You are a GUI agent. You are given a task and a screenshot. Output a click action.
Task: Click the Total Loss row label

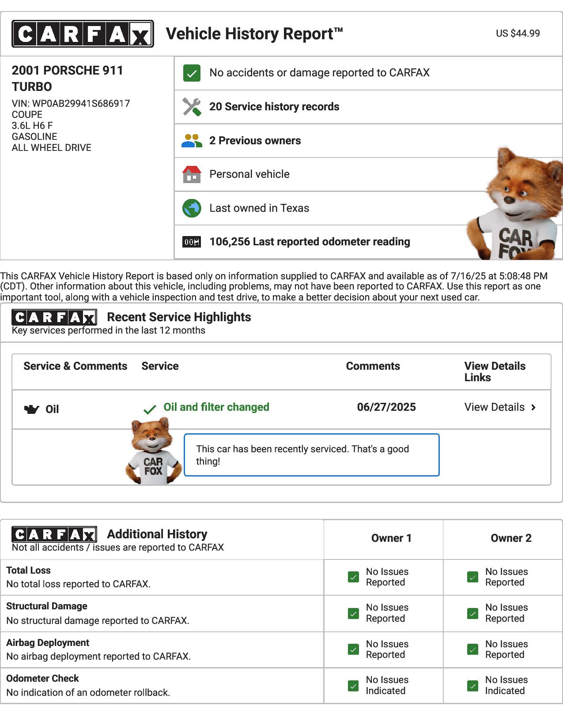pos(28,570)
